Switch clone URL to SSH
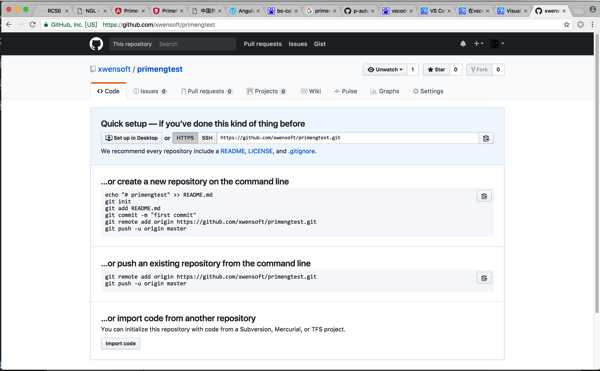The height and width of the screenshot is (371, 600). [x=207, y=138]
